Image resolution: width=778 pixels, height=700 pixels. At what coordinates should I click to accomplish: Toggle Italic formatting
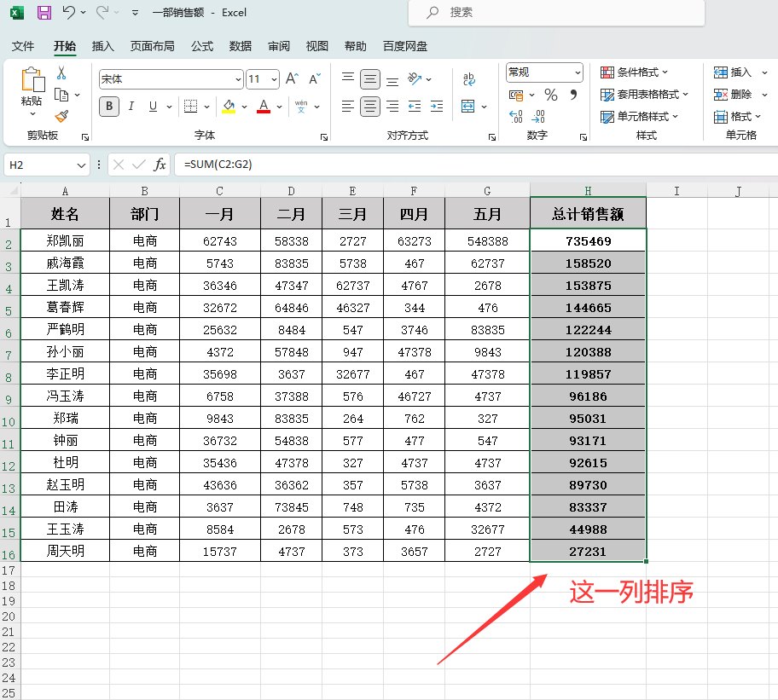coord(131,106)
